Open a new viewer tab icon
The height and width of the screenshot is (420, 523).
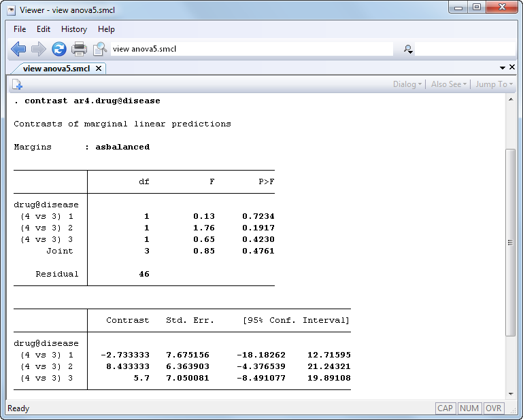[x=17, y=84]
